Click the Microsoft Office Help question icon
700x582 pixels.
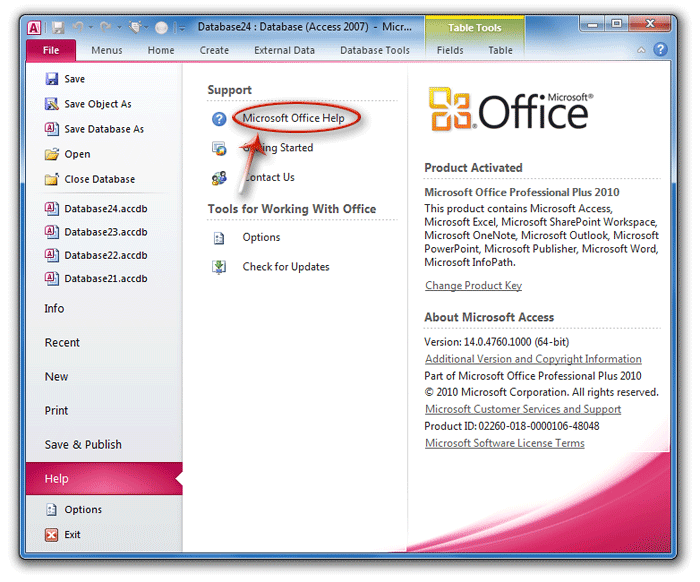tap(219, 119)
